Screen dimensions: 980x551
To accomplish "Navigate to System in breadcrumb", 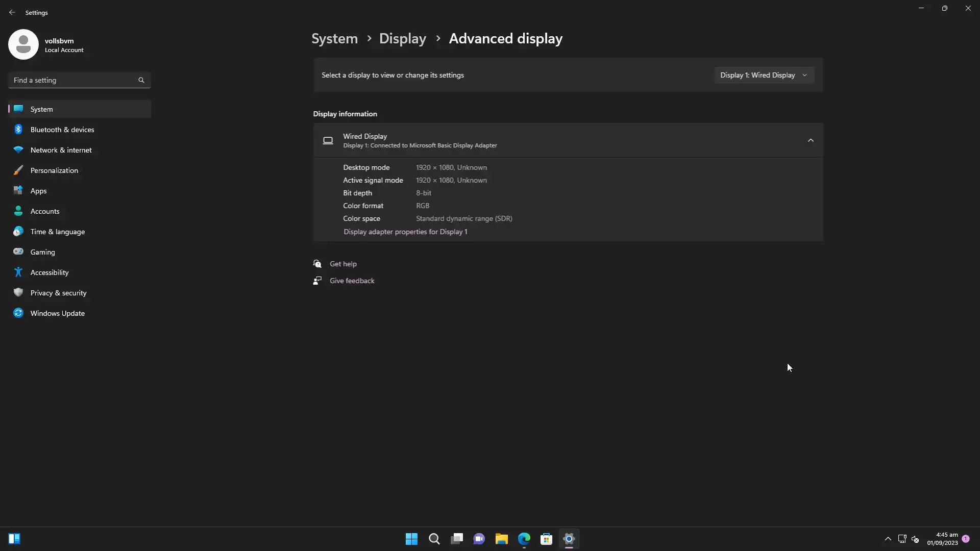I will 334,39.
